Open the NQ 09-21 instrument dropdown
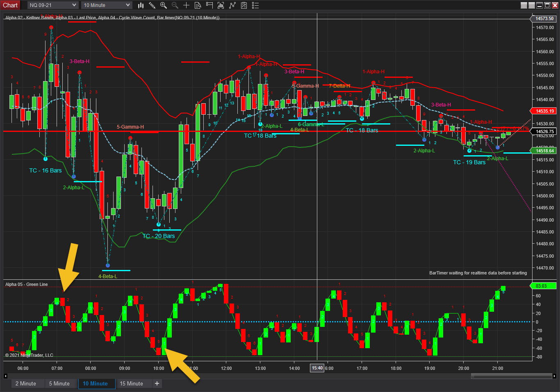 (x=53, y=5)
